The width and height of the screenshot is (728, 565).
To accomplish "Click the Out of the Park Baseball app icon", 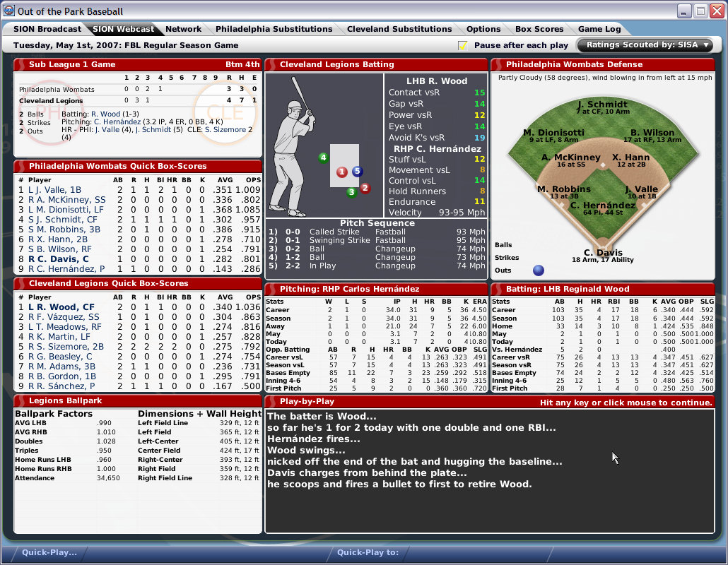I will pyautogui.click(x=8, y=11).
